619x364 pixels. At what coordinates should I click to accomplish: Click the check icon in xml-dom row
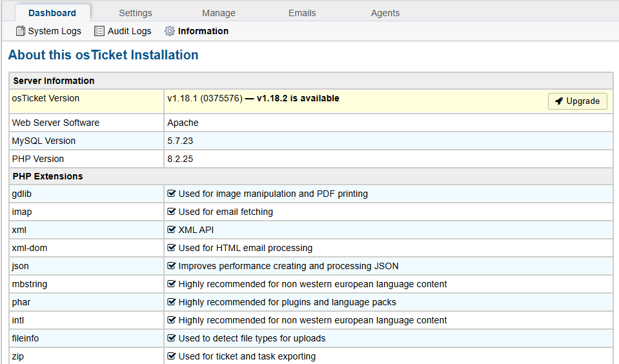pyautogui.click(x=171, y=248)
